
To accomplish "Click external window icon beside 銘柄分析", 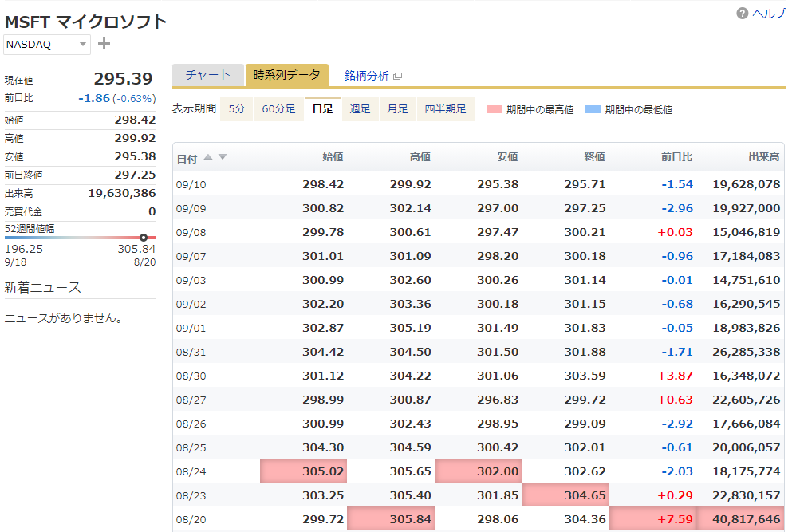I will pyautogui.click(x=398, y=77).
